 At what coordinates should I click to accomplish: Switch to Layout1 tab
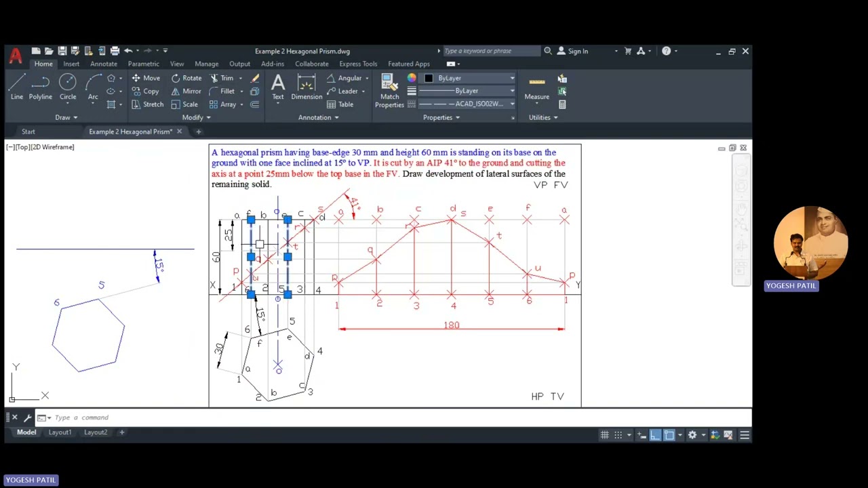pyautogui.click(x=60, y=432)
